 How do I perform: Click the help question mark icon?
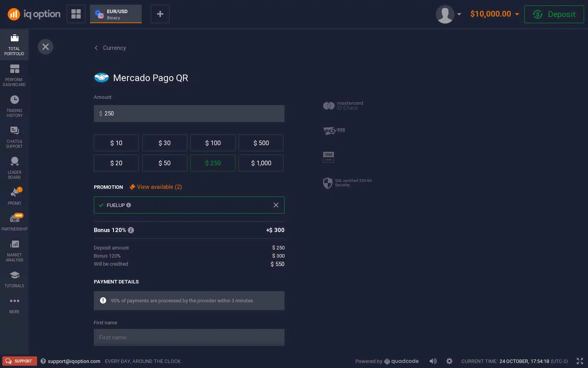[43, 361]
